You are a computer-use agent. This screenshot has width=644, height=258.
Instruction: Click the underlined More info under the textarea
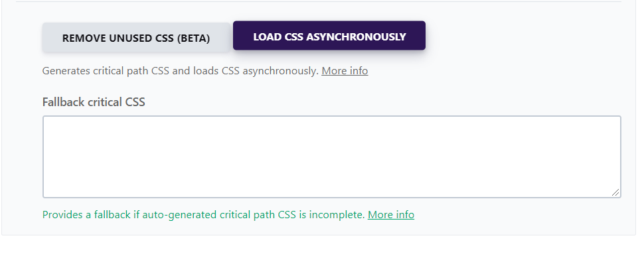pyautogui.click(x=390, y=215)
